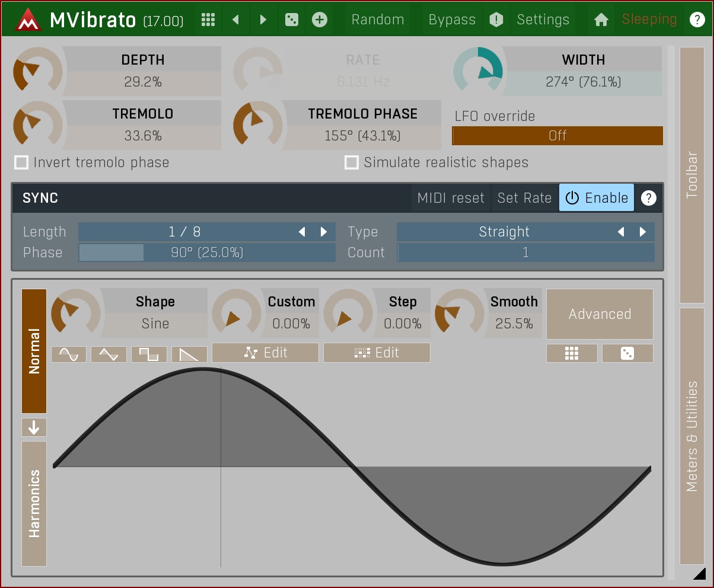Screen dimensions: 714x588
Task: Advance Length value with right arrow
Action: click(x=324, y=232)
